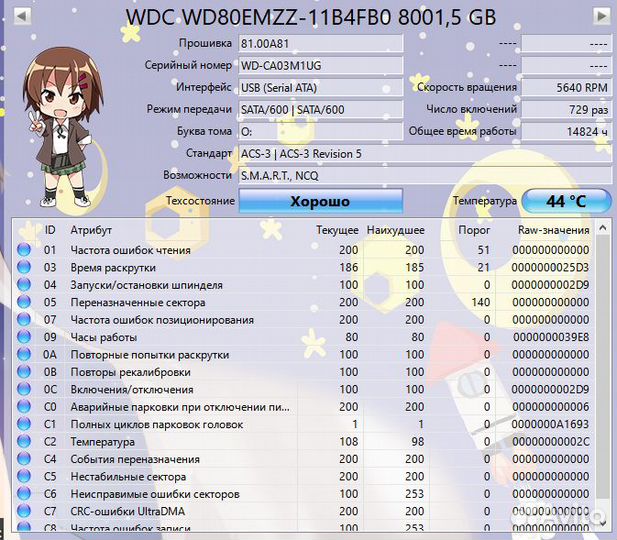
Task: Click the Текущее column header
Action: (x=337, y=230)
